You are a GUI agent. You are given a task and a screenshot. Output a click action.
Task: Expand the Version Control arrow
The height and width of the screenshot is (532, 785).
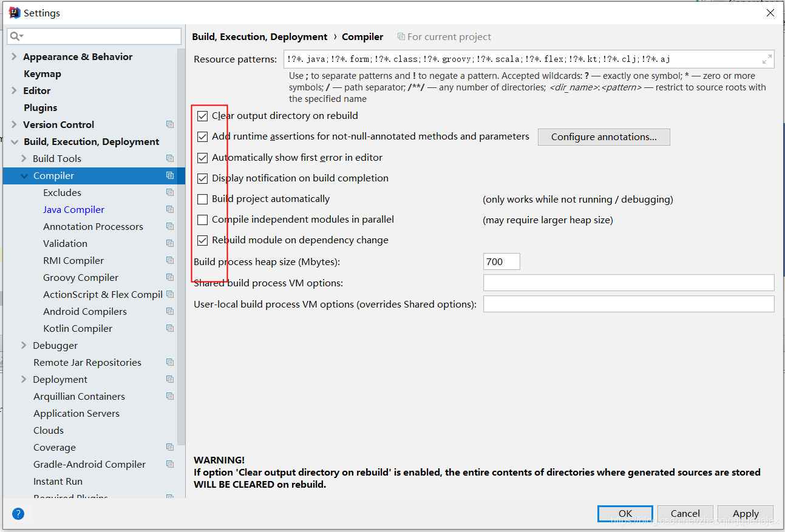pos(14,124)
